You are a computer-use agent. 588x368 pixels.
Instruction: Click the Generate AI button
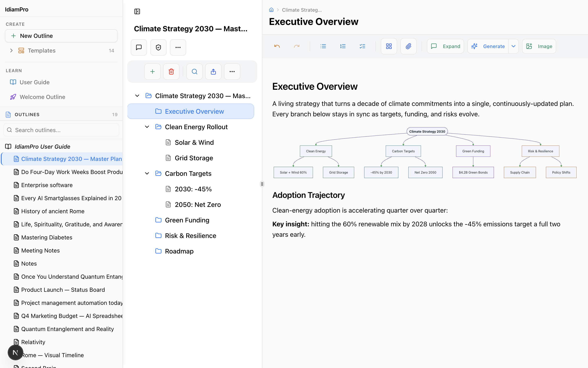click(488, 46)
